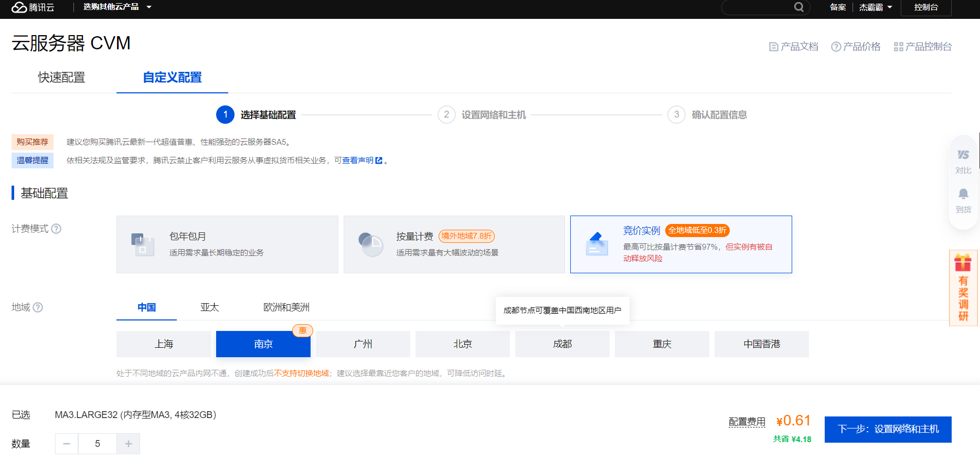Click the 地域 help icon
The height and width of the screenshot is (471, 980).
pyautogui.click(x=38, y=307)
